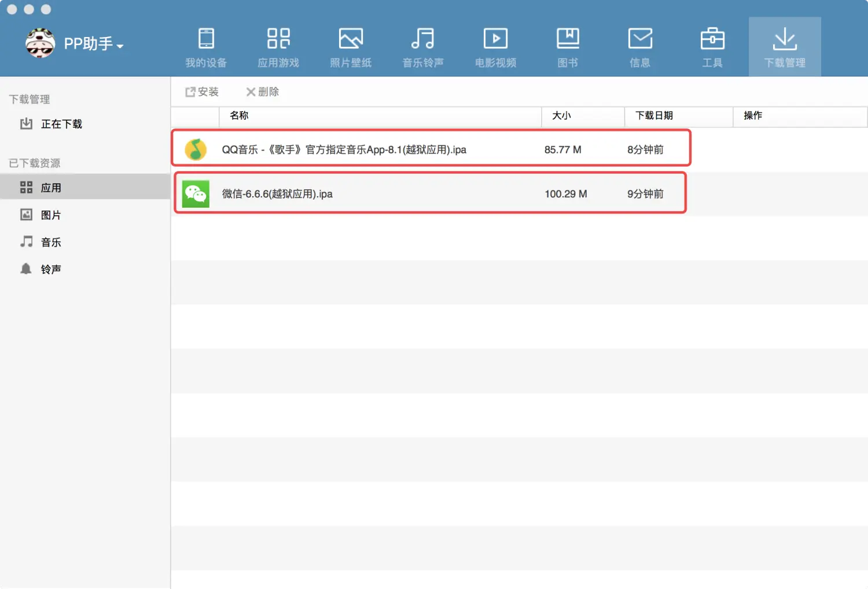Click the 铃声 bell icon in sidebar

pyautogui.click(x=26, y=268)
